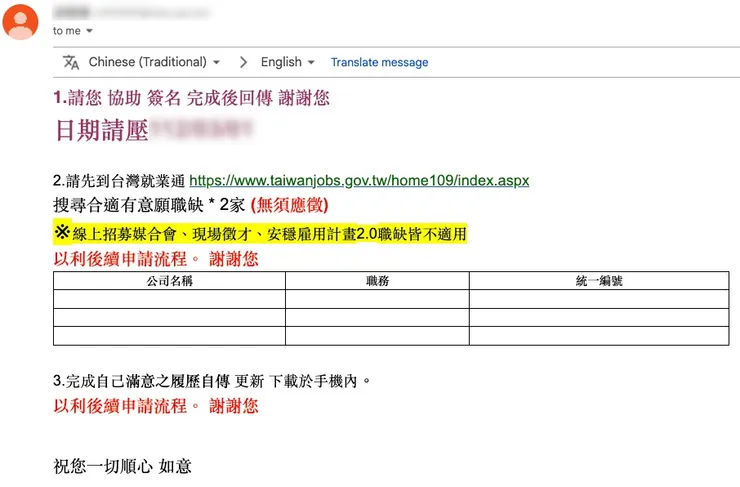
Task: Open the Chinese (Traditional) source language dropdown
Action: click(154, 62)
